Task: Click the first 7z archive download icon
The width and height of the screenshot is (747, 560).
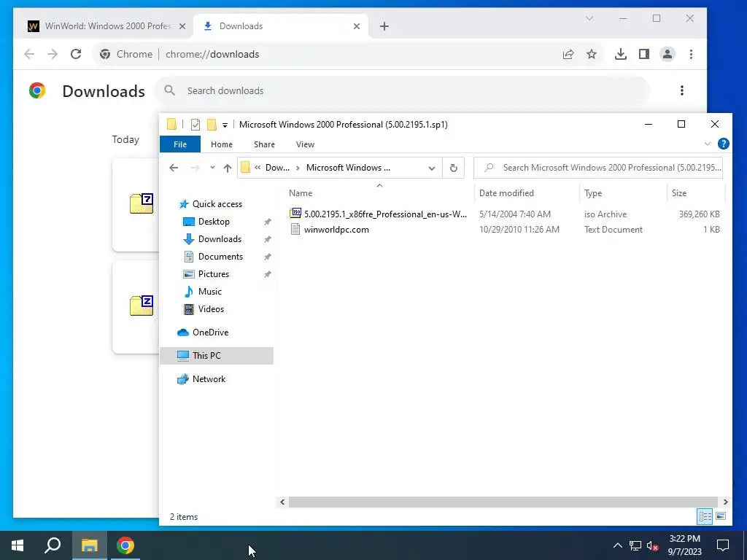Action: (x=142, y=204)
